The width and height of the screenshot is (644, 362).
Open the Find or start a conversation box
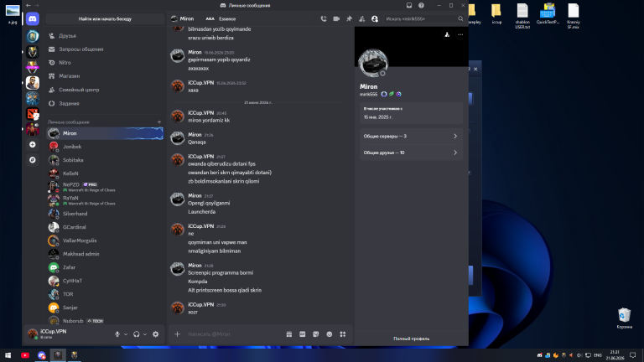(105, 19)
